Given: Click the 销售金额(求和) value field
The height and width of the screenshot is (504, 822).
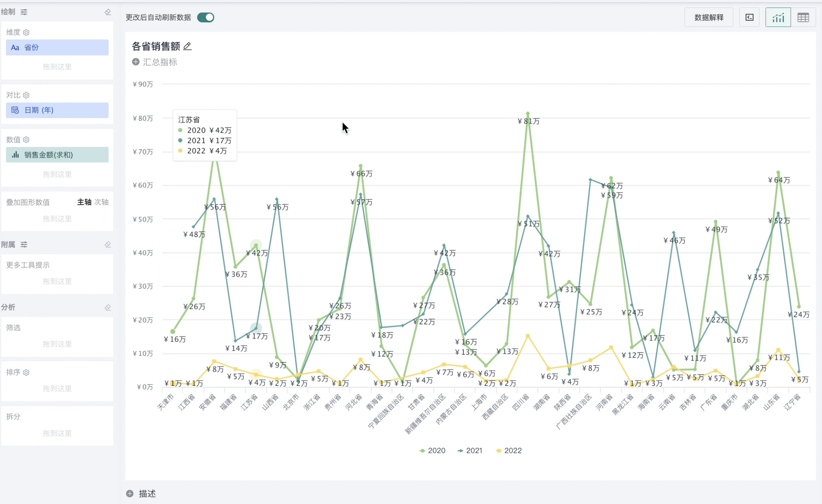Looking at the screenshot, I should pyautogui.click(x=57, y=155).
